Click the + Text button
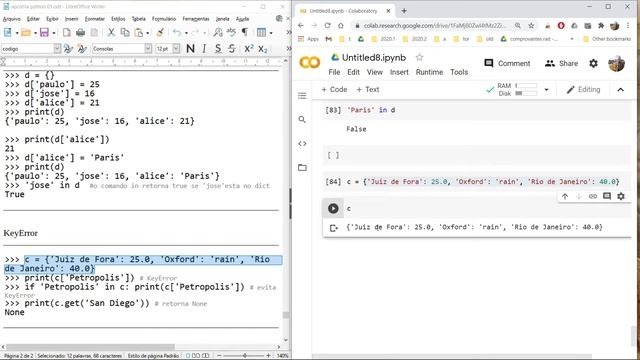 click(367, 89)
